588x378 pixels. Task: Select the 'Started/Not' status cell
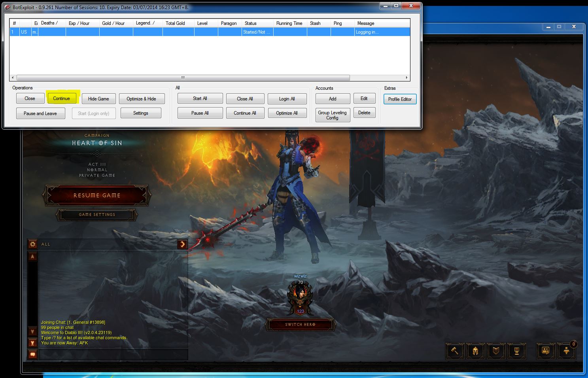pyautogui.click(x=257, y=32)
